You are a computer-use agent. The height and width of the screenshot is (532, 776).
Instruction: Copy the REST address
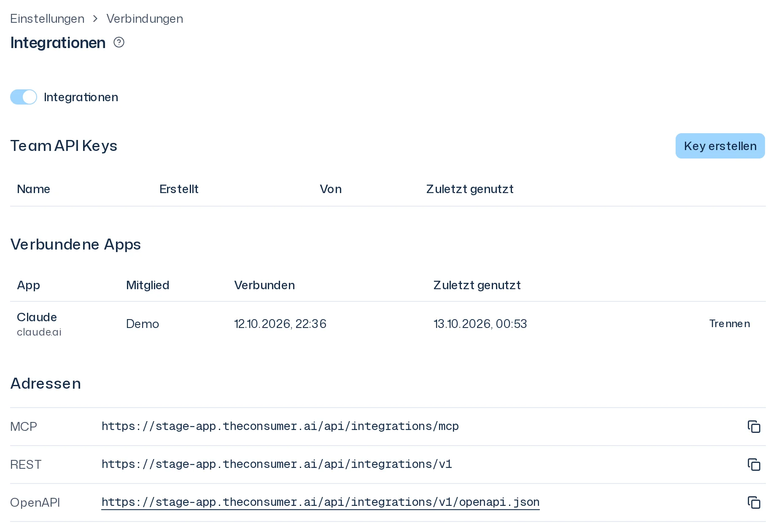pyautogui.click(x=754, y=465)
